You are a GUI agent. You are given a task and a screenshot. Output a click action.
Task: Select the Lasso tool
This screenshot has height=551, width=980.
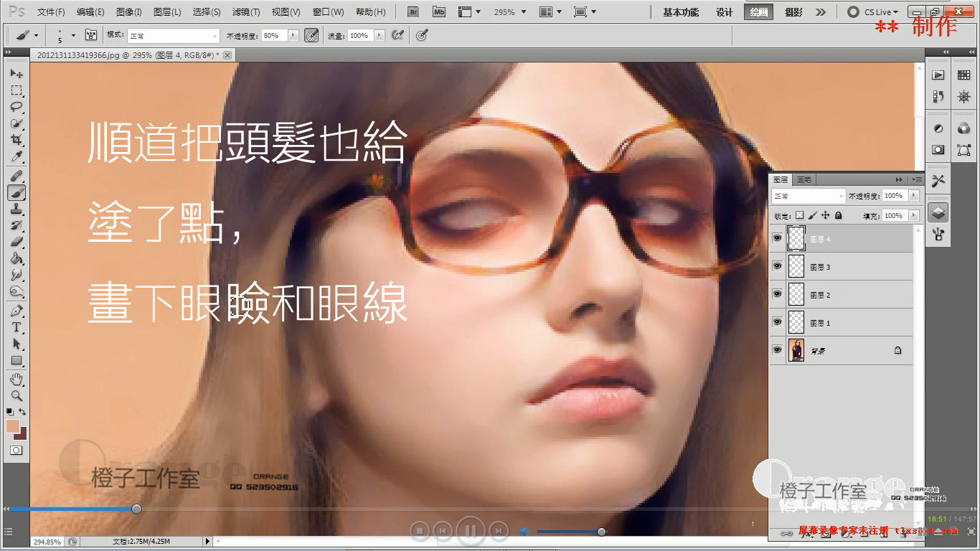pos(17,107)
